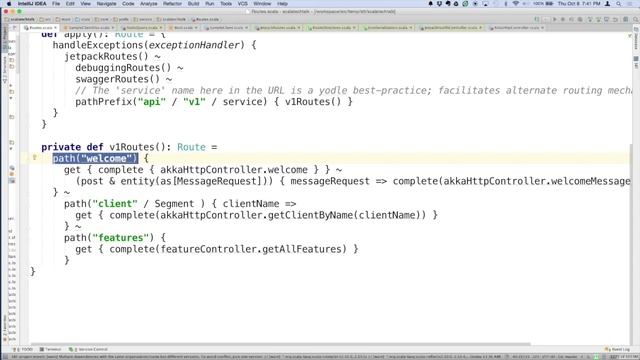640x360 pixels.
Task: Select the Routes.scala editor tab
Action: (40, 28)
